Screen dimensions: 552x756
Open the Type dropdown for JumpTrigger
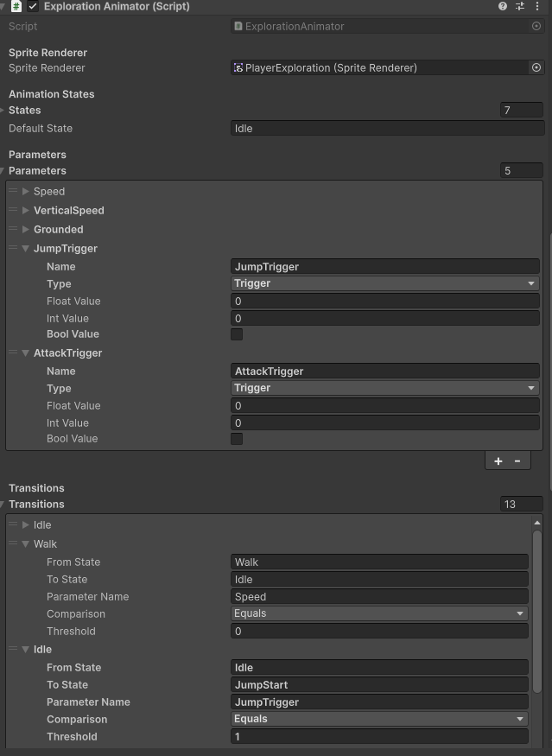coord(384,283)
